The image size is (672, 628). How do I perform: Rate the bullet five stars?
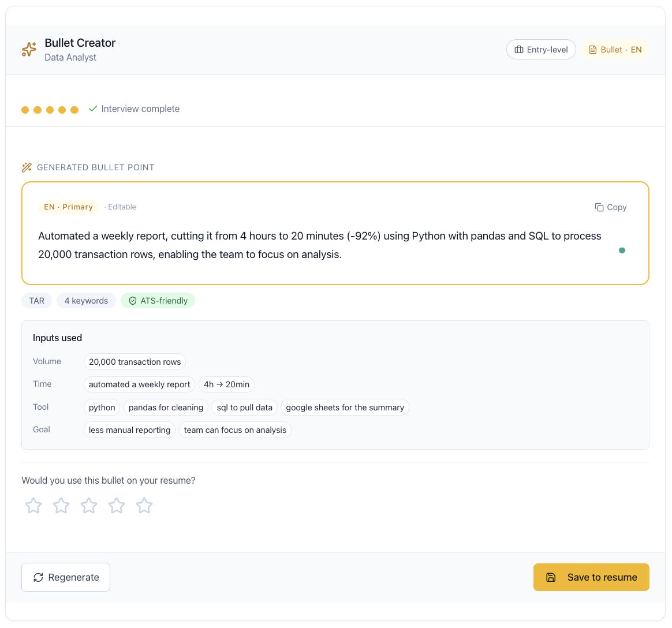144,506
